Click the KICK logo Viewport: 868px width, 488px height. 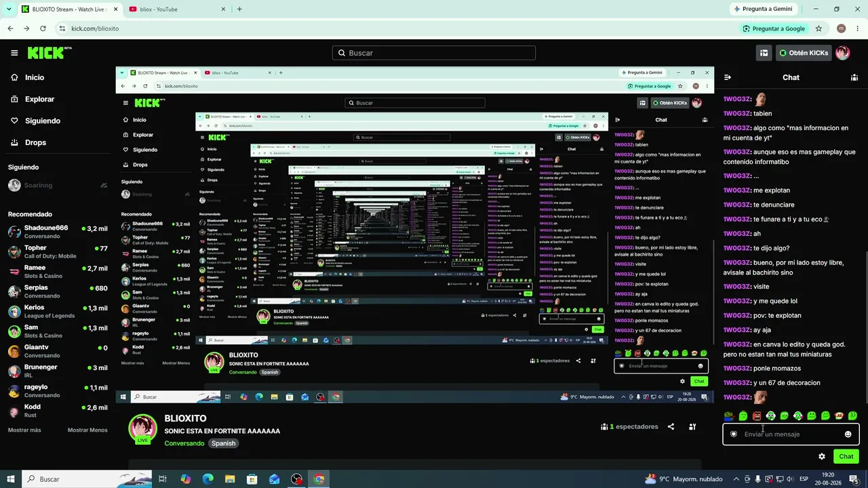tap(50, 53)
